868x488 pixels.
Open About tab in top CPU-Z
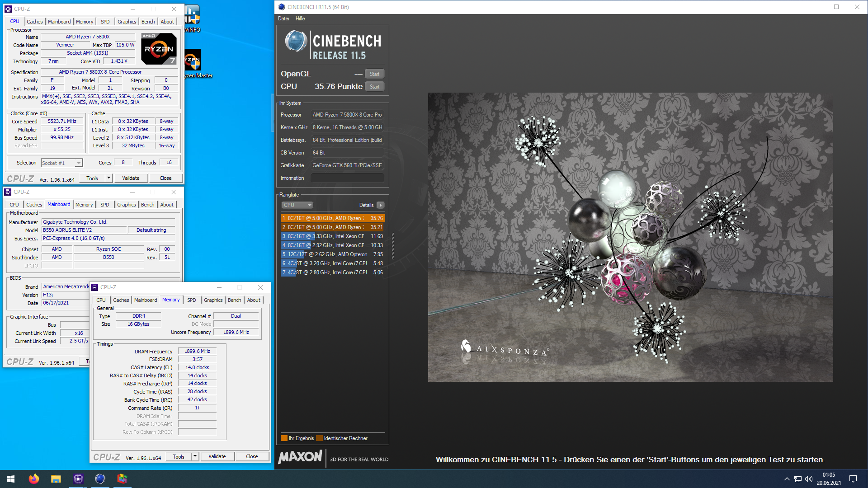coord(167,22)
